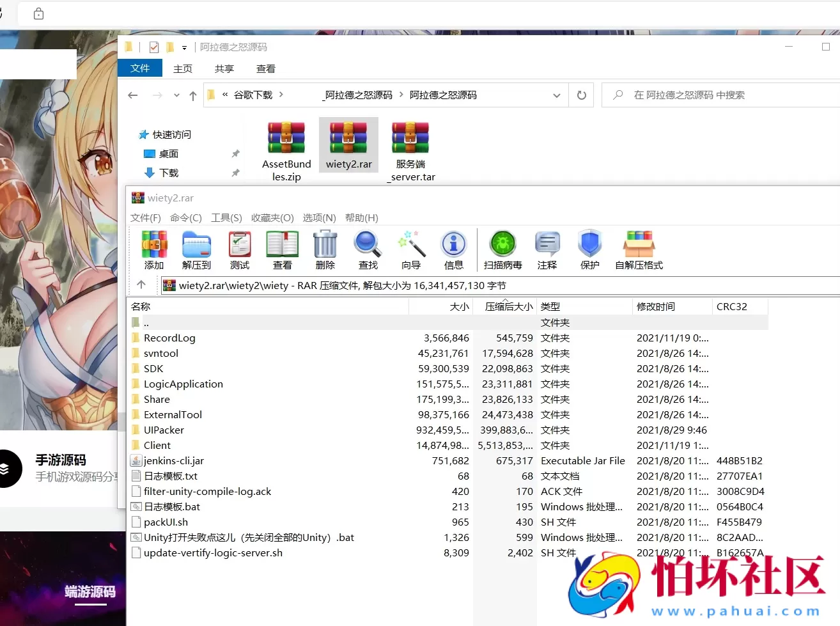Expand the back-history chevron beside navigation arrows
Image resolution: width=840 pixels, height=626 pixels.
176,94
